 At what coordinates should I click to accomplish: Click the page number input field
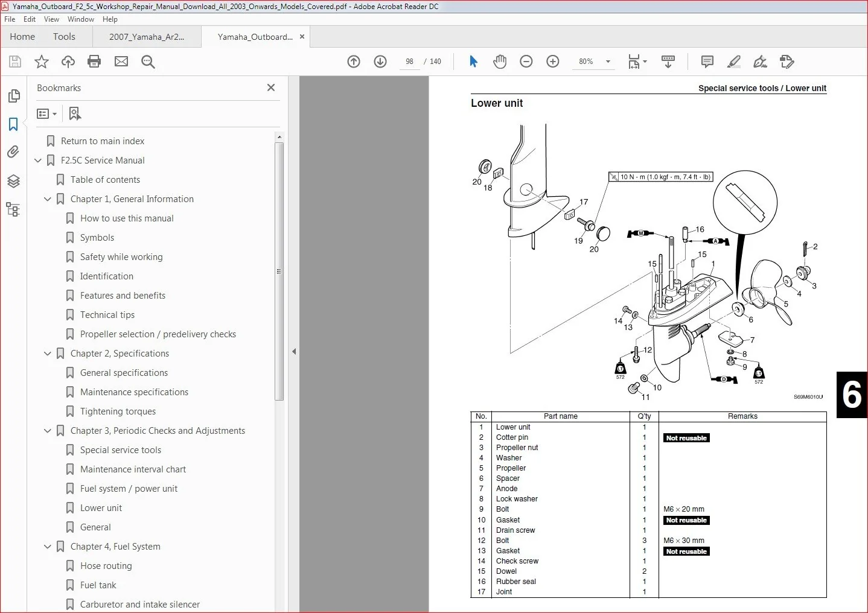tap(409, 62)
